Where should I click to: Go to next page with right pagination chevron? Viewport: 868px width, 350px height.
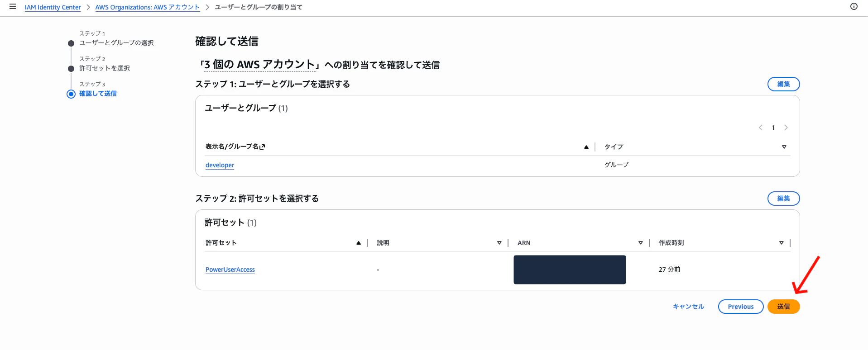pos(786,128)
